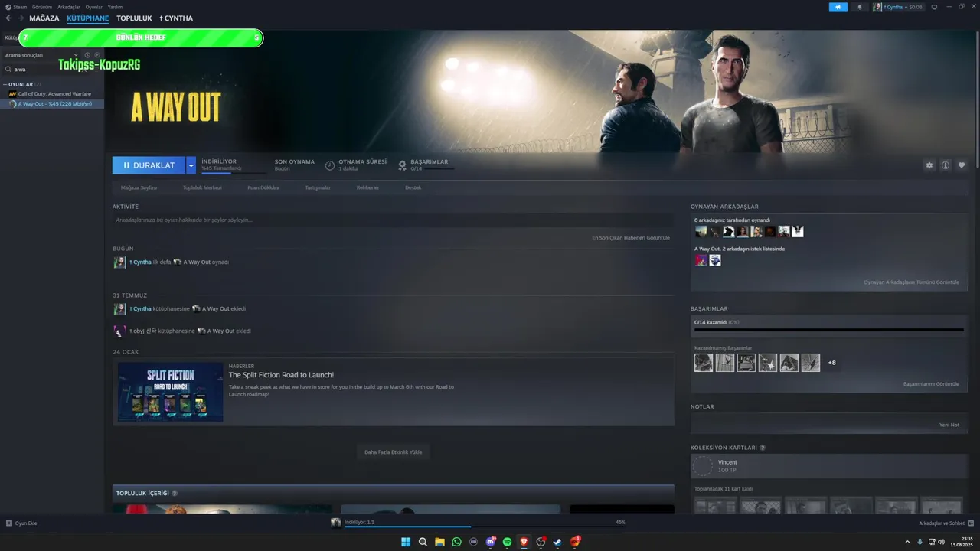Click the Vincent collection card entry

[829, 466]
